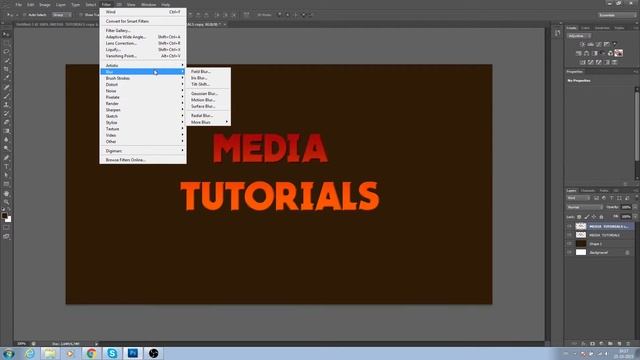Switch to the Channels tab
640x360 pixels.
(x=588, y=191)
